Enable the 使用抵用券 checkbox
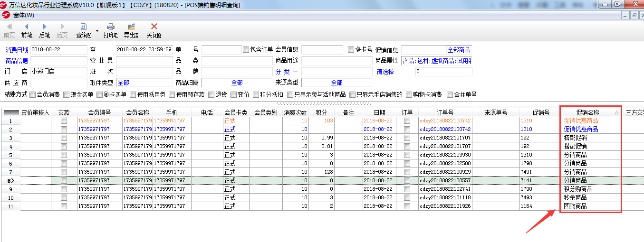Image resolution: width=644 pixels, height=242 pixels. 133,94
